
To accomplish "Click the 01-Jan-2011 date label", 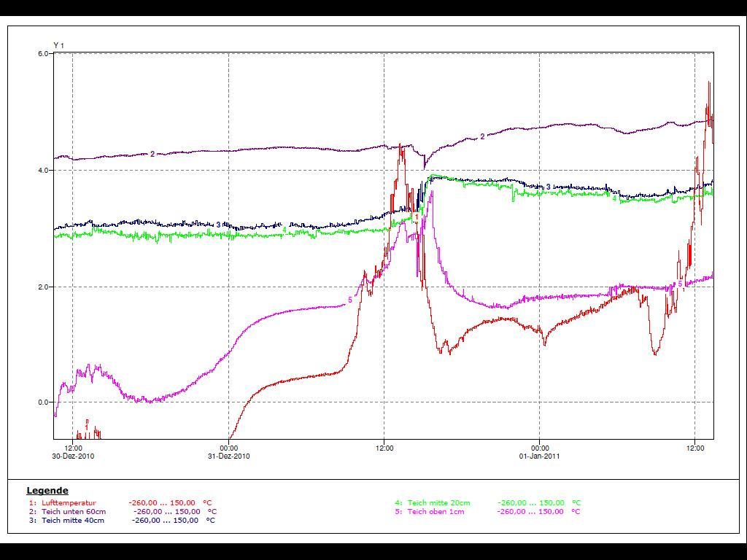I will (540, 456).
